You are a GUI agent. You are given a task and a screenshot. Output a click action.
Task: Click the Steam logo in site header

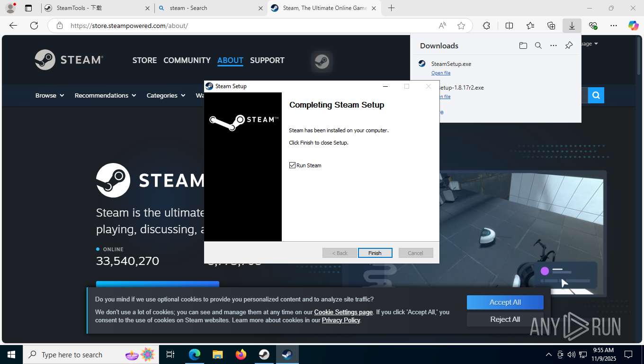(x=69, y=60)
